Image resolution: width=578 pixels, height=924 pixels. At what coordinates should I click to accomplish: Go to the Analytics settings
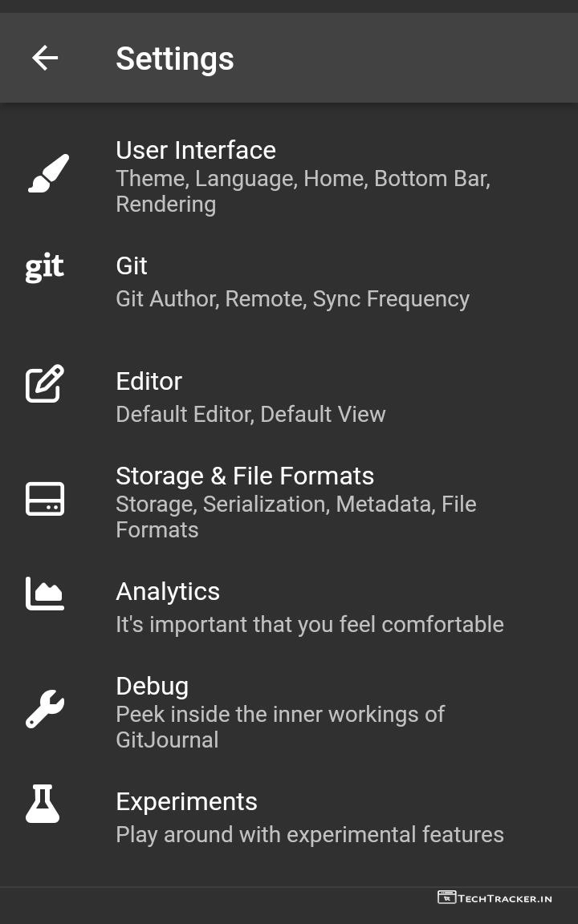pos(168,591)
